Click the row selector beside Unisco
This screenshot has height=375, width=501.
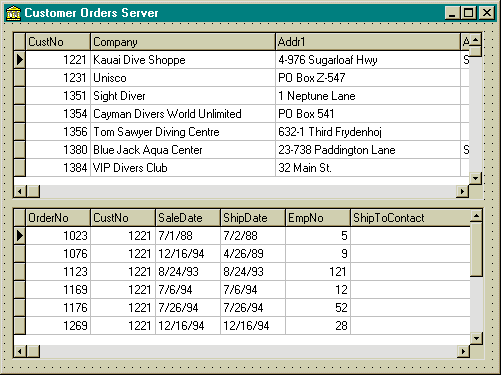(20, 78)
